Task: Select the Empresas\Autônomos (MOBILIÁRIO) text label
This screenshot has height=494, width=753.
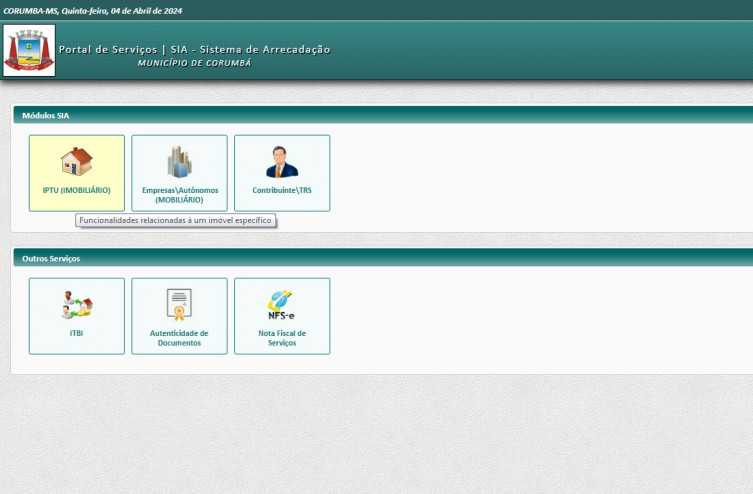Action: (179, 195)
